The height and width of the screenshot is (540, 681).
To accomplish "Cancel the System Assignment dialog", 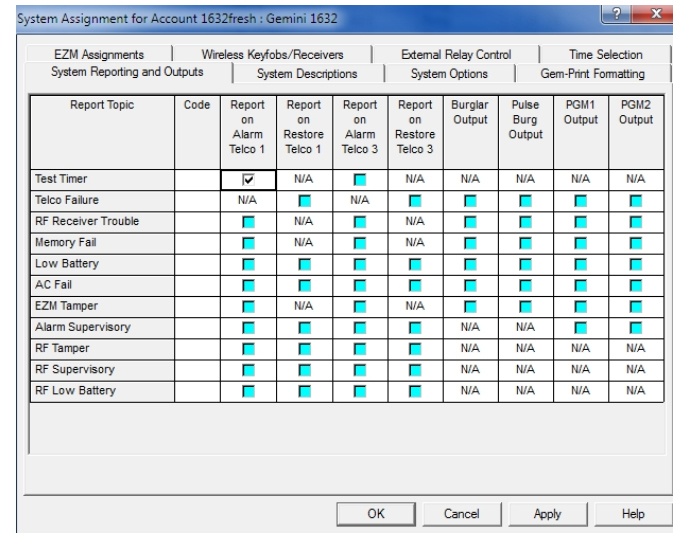I will [461, 514].
